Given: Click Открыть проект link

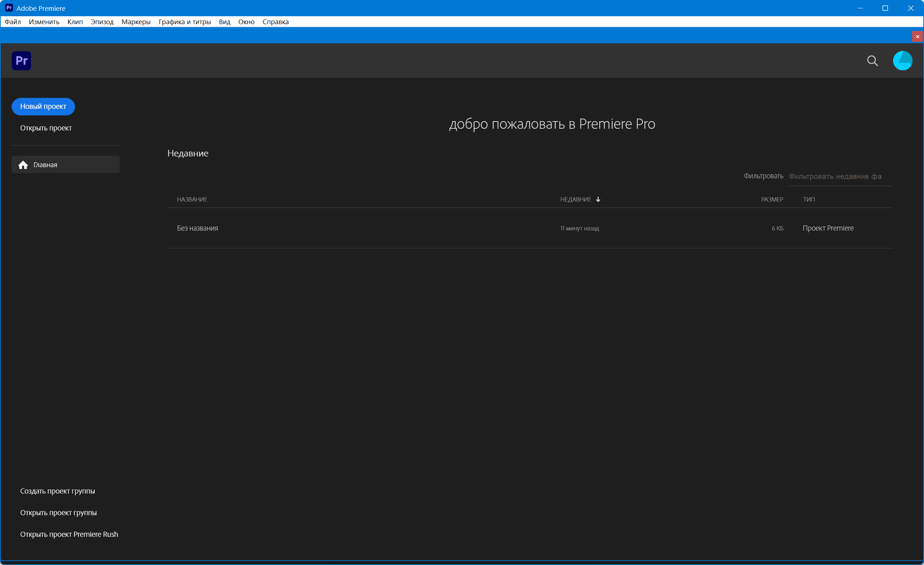Looking at the screenshot, I should coord(46,128).
